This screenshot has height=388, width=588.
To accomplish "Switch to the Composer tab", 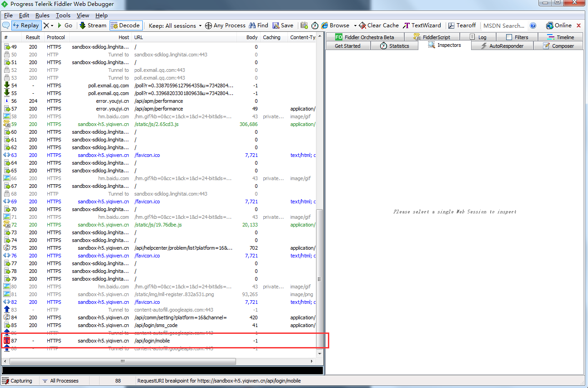I will click(558, 46).
